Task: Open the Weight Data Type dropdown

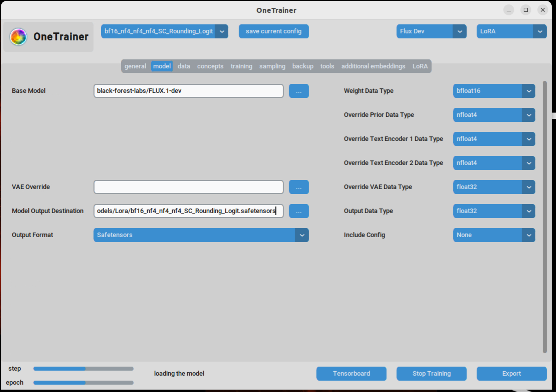Action: [494, 91]
